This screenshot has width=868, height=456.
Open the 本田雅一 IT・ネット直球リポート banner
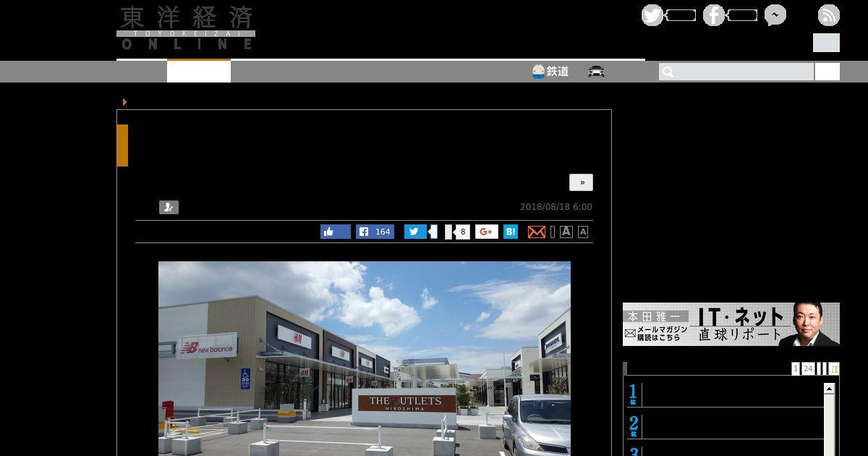[731, 324]
